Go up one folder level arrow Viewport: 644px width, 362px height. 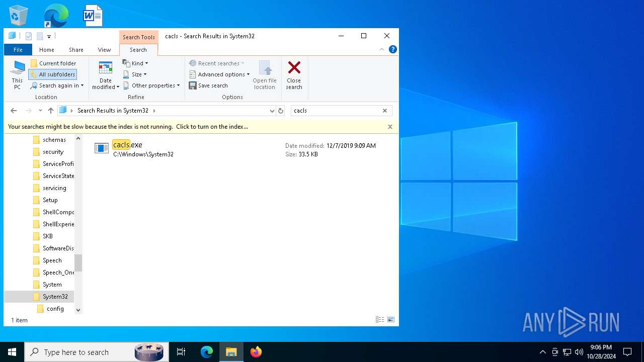[x=51, y=111]
